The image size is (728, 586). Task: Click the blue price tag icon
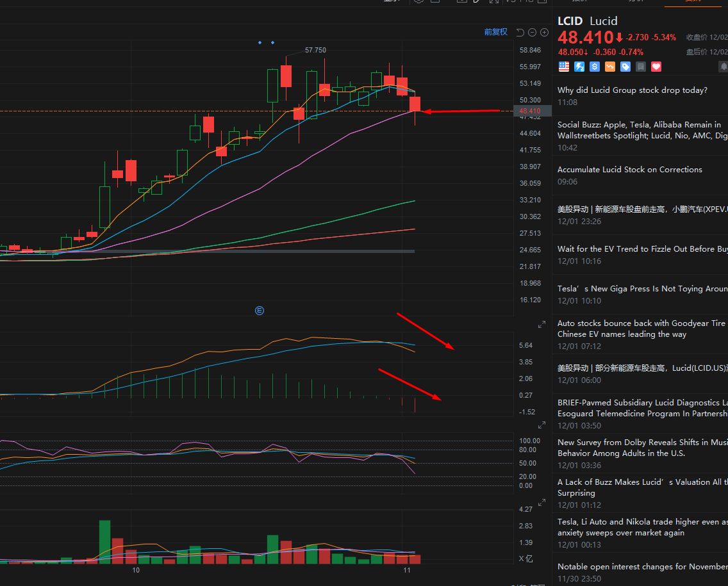[625, 67]
